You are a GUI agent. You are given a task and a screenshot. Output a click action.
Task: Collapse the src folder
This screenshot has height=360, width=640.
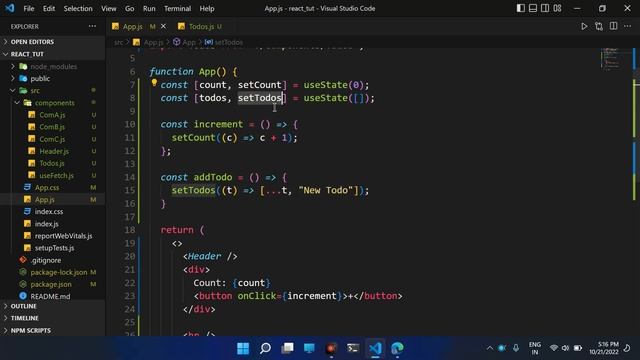pos(52,91)
